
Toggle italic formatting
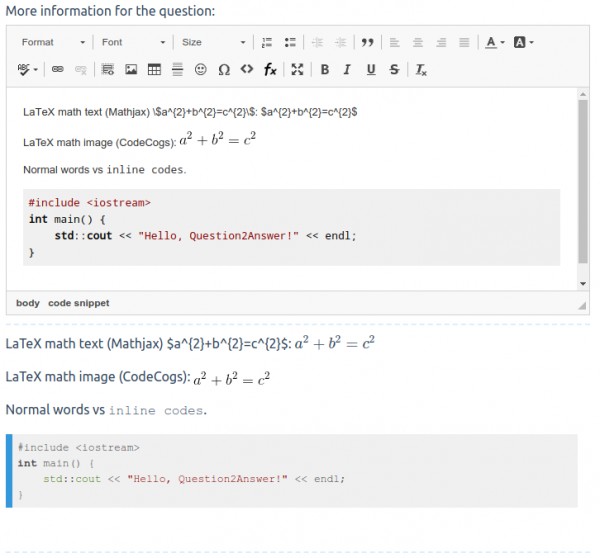(x=347, y=69)
